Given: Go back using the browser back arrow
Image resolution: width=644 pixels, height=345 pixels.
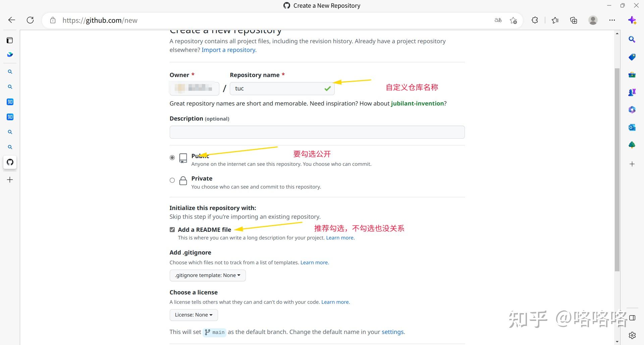Looking at the screenshot, I should click(x=12, y=20).
